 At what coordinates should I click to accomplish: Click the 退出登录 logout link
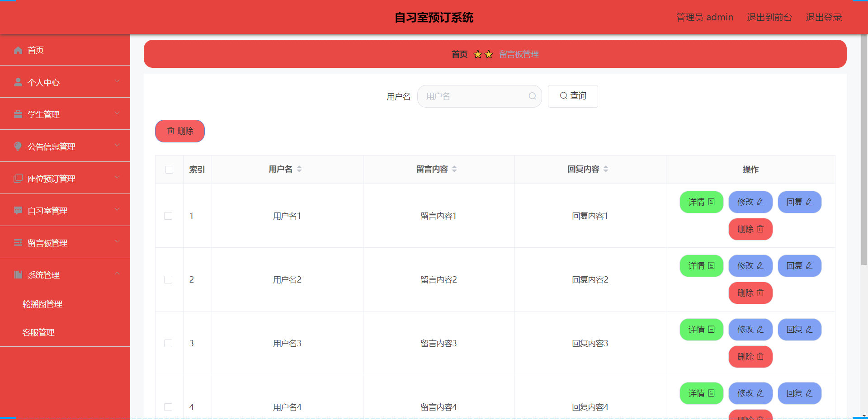824,17
